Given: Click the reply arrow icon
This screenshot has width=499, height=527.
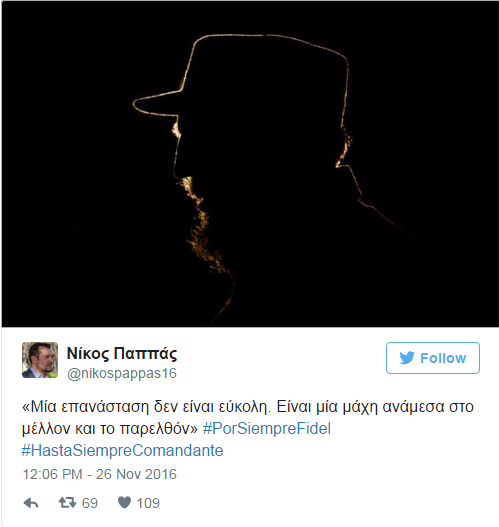Looking at the screenshot, I should [31, 503].
